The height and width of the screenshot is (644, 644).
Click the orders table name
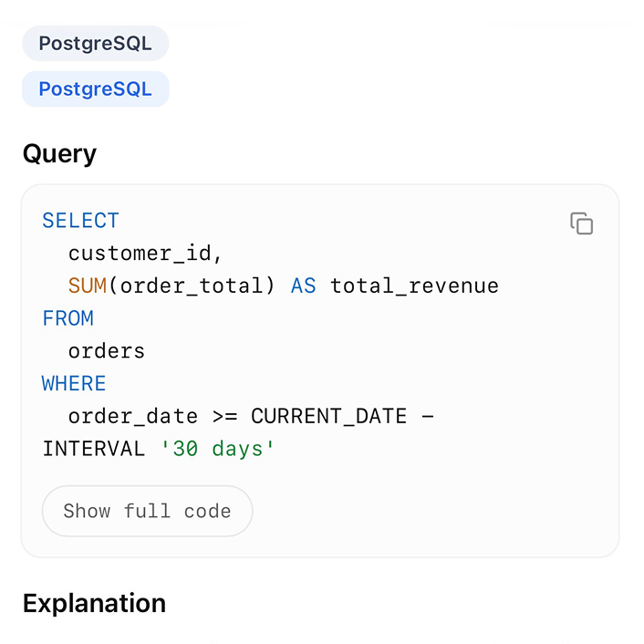pyautogui.click(x=107, y=351)
